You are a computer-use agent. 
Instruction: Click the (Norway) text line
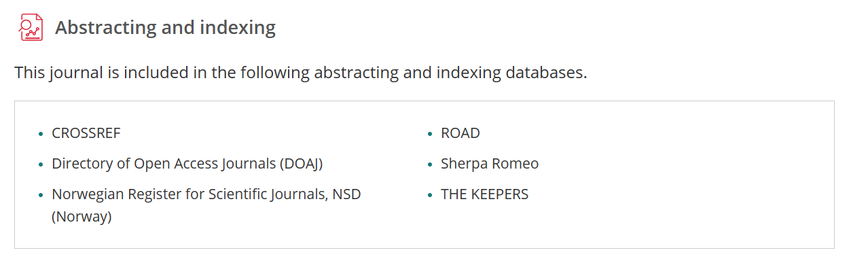click(x=82, y=217)
